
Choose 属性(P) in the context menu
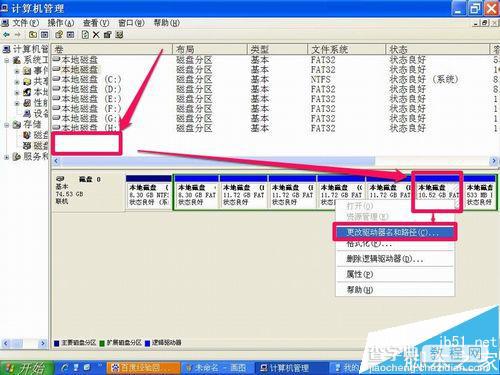click(x=395, y=274)
